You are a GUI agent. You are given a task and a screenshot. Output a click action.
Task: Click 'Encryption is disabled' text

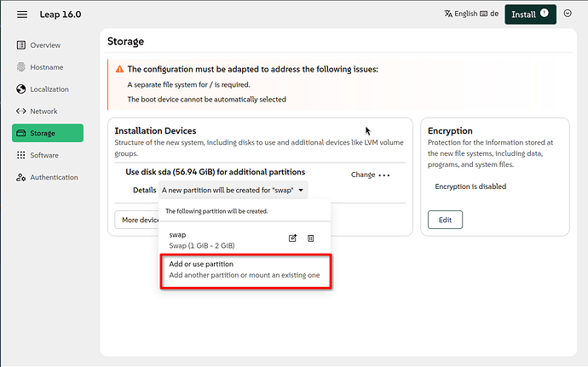470,186
